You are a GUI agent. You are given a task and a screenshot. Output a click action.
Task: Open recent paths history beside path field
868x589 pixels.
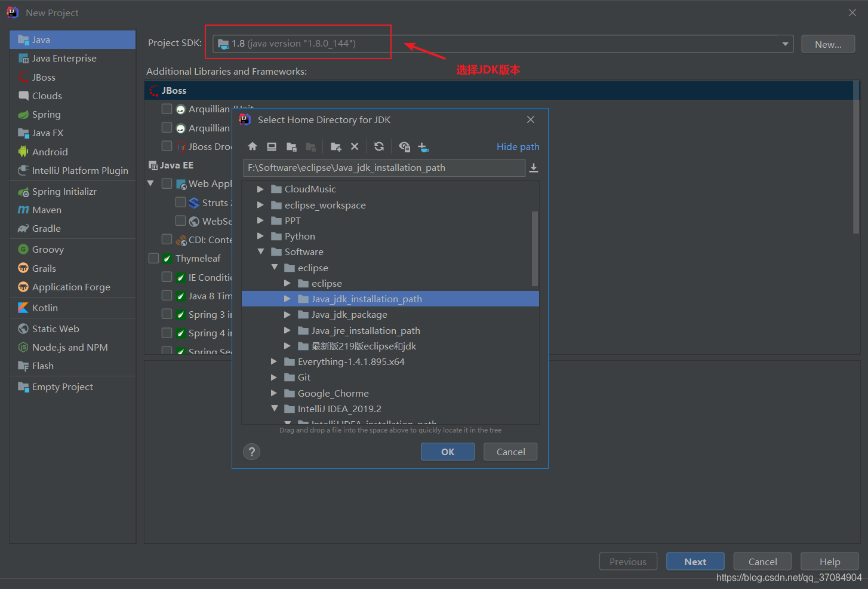[534, 168]
